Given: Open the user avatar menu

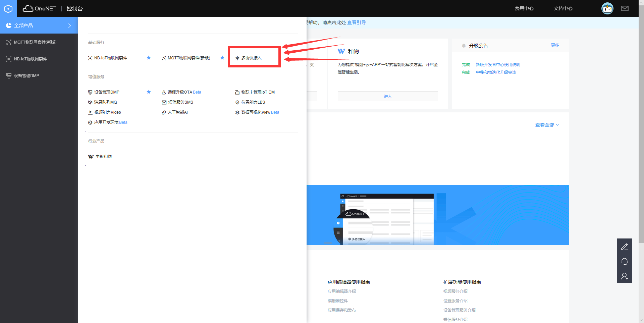Looking at the screenshot, I should click(607, 8).
